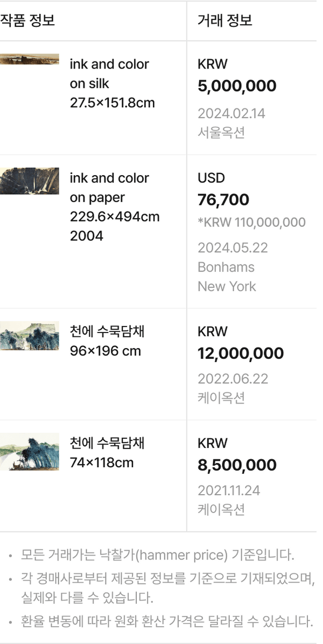Click the 천에 수묵담채 96×196 cm description
Image resolution: width=323 pixels, height=644 pixels.
107,341
